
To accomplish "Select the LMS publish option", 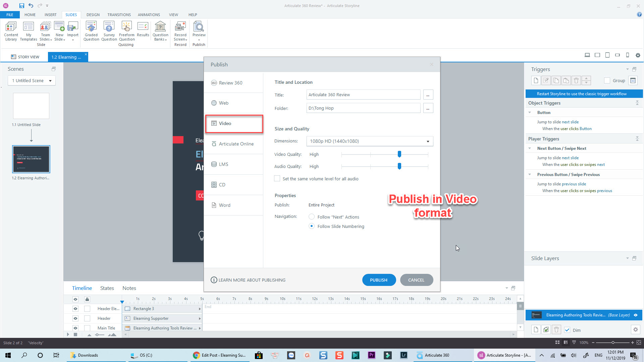I will [223, 164].
